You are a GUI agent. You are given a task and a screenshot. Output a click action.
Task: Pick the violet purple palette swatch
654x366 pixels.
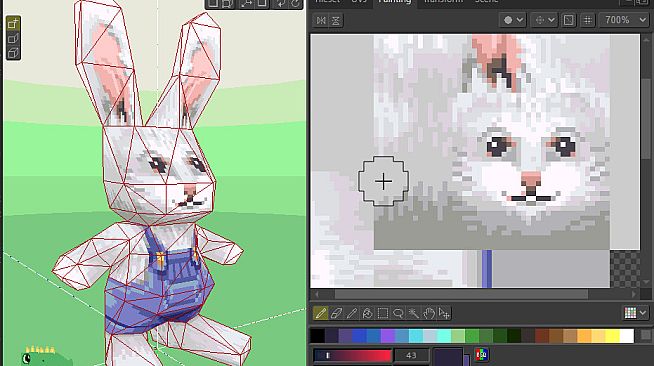(388, 336)
